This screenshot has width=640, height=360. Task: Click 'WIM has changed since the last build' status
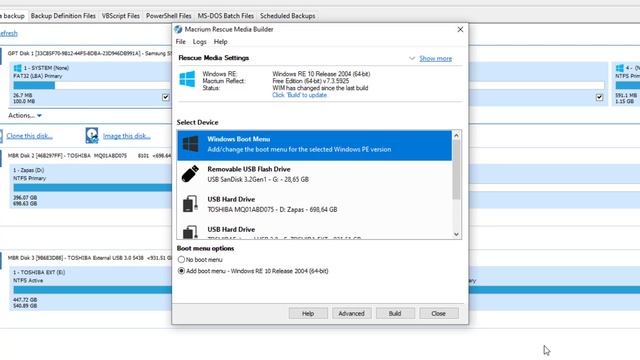point(320,88)
